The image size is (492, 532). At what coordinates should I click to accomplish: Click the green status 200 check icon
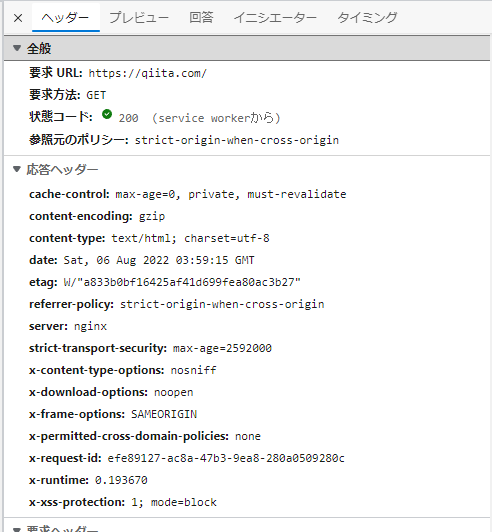pos(107,115)
